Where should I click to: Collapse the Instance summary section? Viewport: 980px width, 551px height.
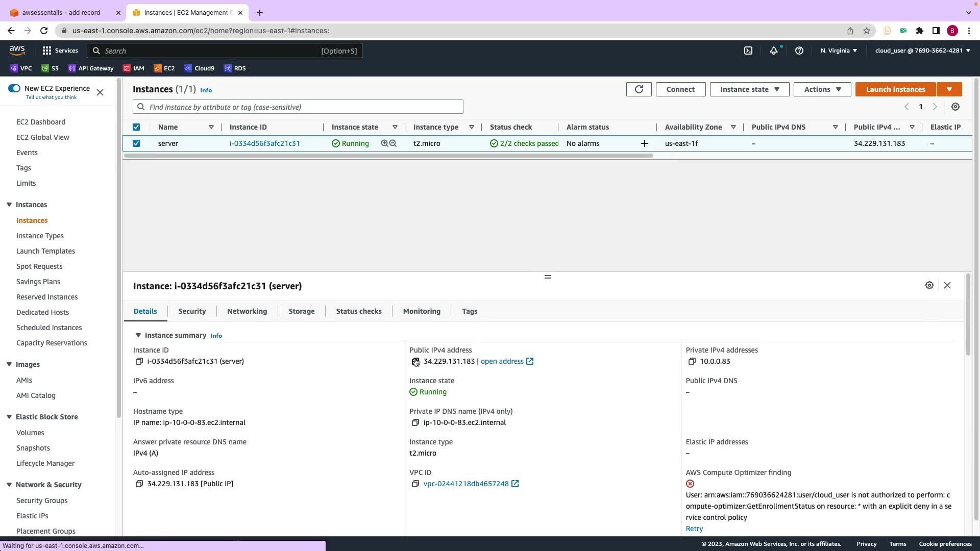(138, 335)
